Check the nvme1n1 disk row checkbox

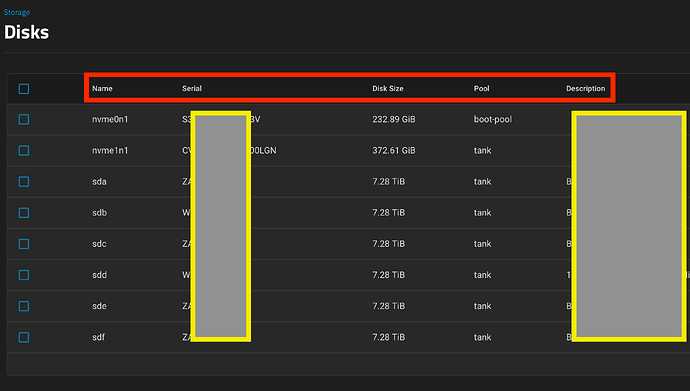[x=24, y=150]
